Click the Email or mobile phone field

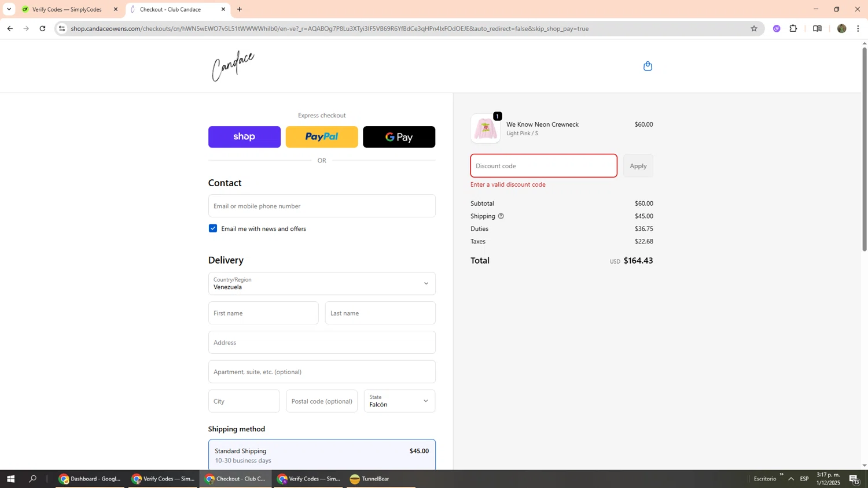(x=322, y=206)
